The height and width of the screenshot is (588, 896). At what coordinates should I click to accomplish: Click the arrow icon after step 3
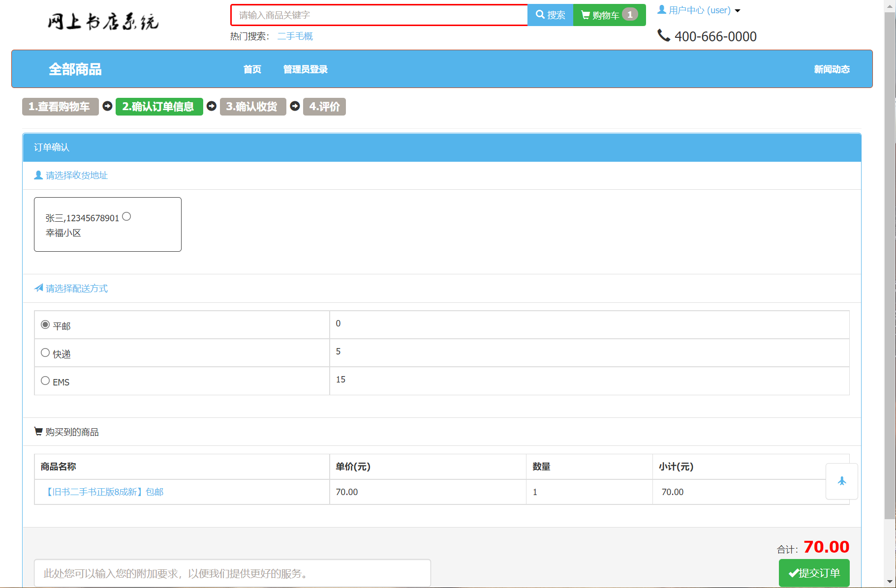click(295, 106)
